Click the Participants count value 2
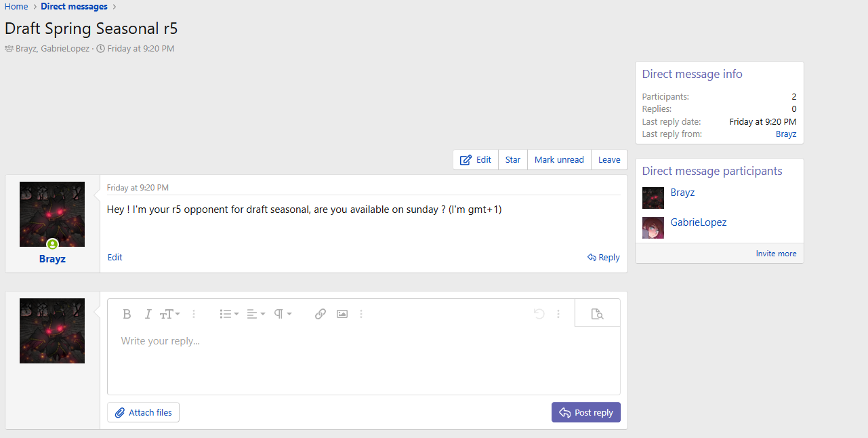 [x=794, y=97]
